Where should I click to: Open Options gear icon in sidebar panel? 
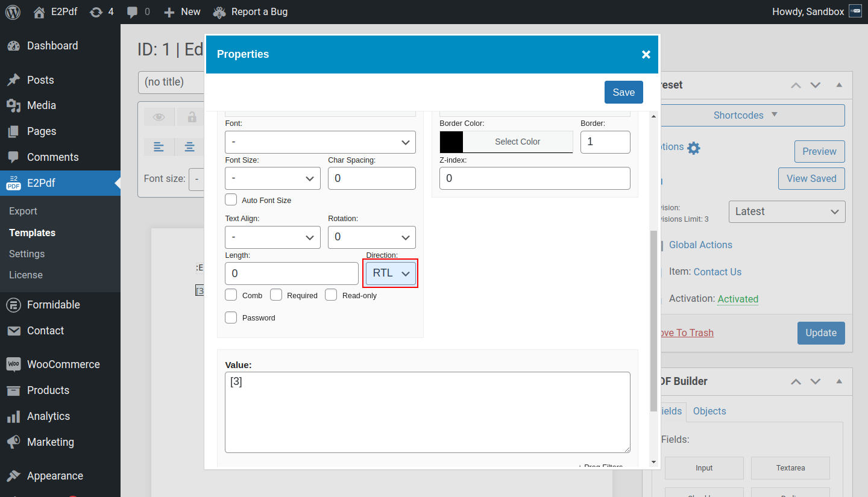click(x=694, y=148)
